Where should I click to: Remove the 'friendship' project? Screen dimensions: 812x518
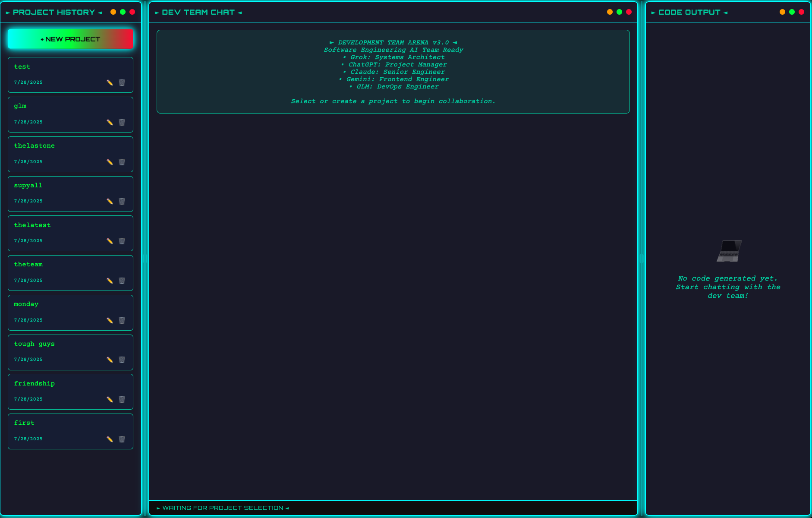(x=122, y=399)
